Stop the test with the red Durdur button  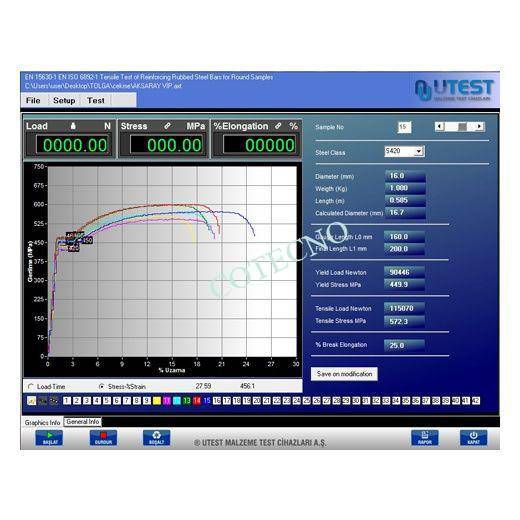pos(103,438)
